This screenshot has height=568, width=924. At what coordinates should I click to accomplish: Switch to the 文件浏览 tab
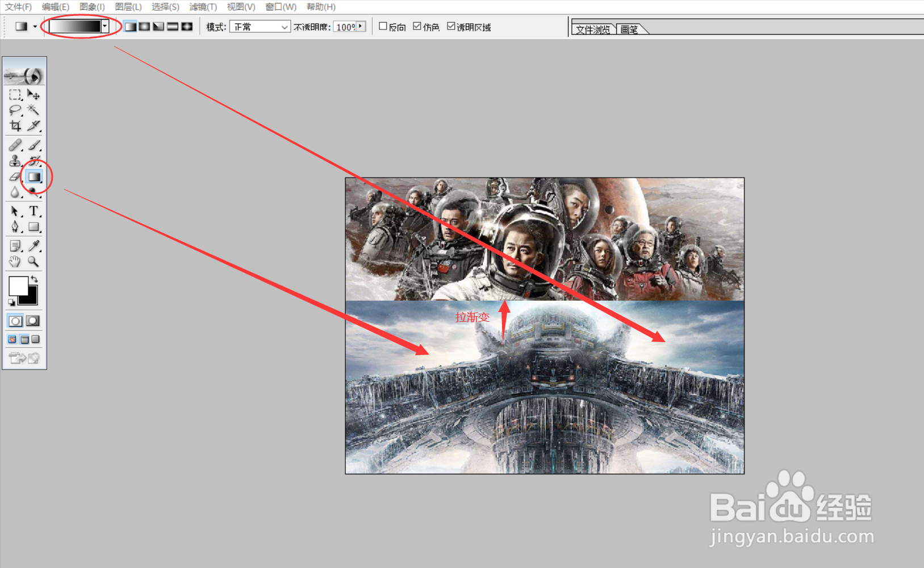[x=593, y=30]
